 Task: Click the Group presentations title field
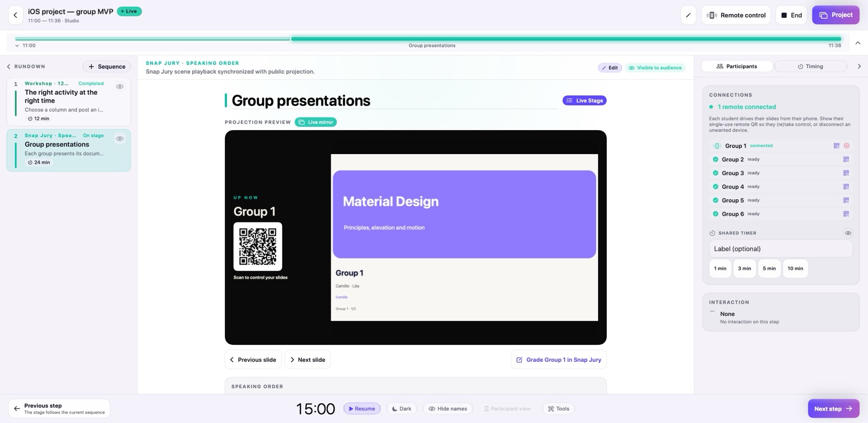[x=394, y=100]
